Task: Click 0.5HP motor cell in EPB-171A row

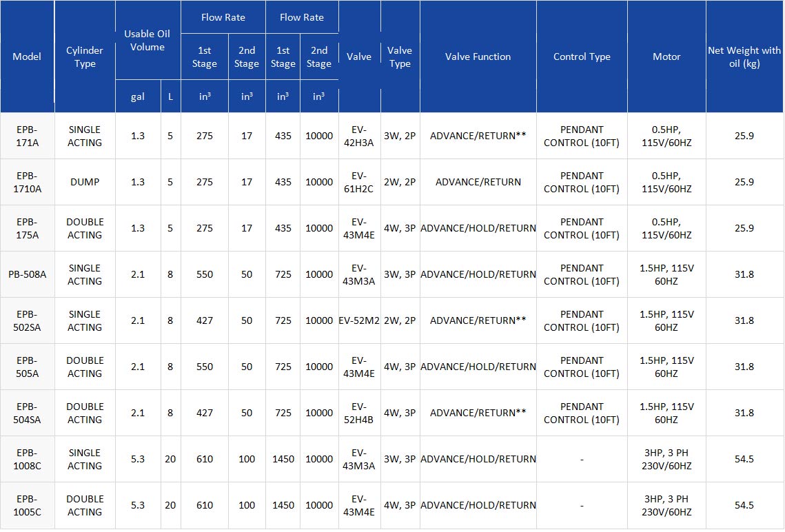Action: [666, 136]
